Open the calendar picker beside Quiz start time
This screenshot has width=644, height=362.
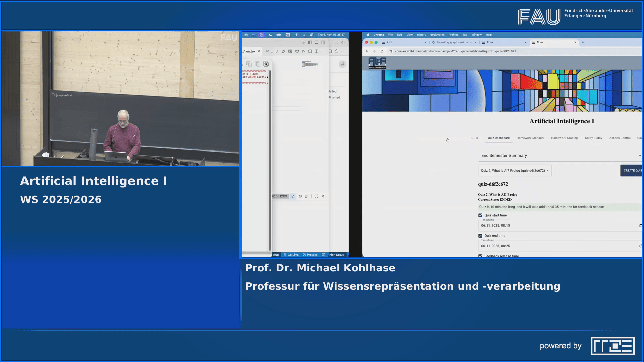[x=641, y=225]
